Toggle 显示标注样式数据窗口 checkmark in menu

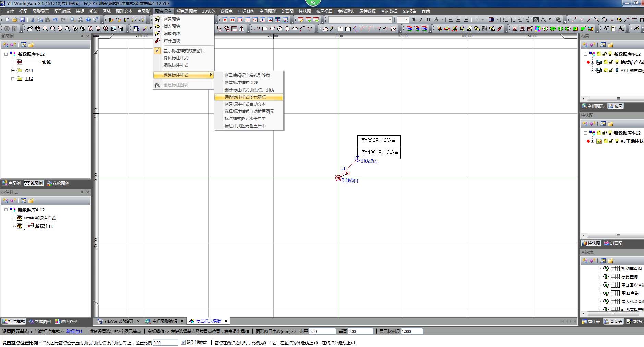pos(157,50)
